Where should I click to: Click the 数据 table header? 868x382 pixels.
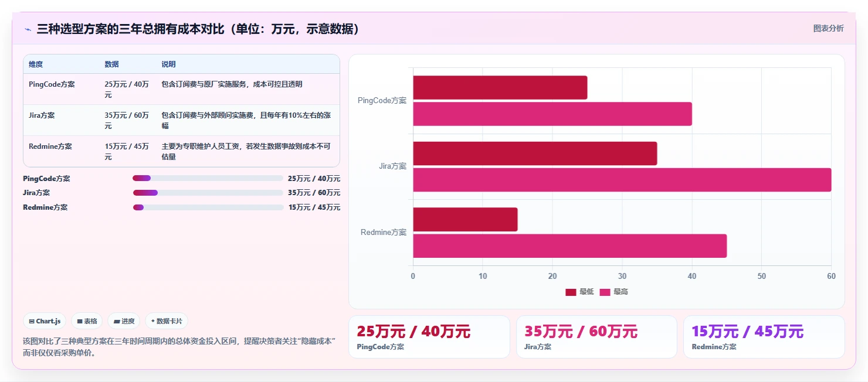click(x=112, y=64)
